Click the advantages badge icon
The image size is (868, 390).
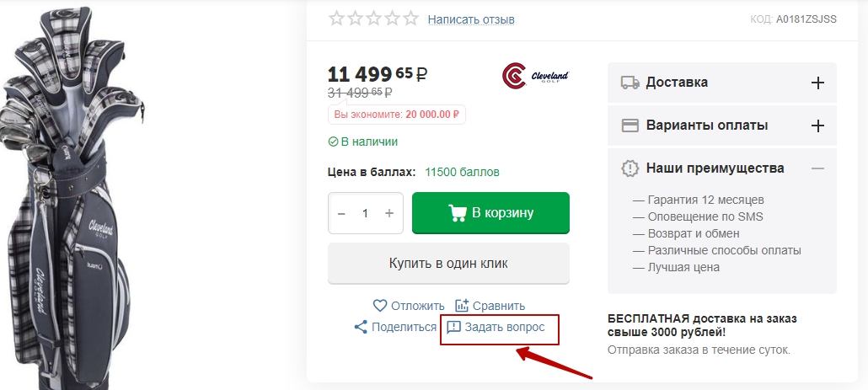(x=630, y=168)
